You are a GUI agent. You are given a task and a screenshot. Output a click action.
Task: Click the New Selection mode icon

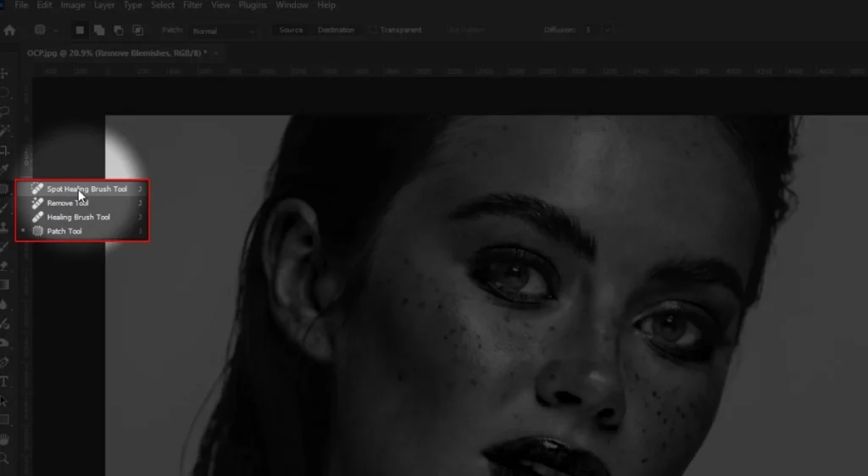(80, 30)
